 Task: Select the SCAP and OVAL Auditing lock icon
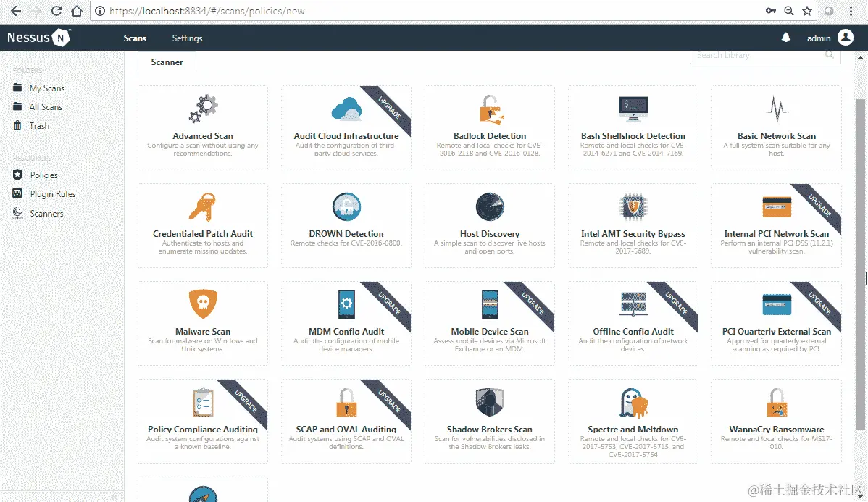[346, 402]
